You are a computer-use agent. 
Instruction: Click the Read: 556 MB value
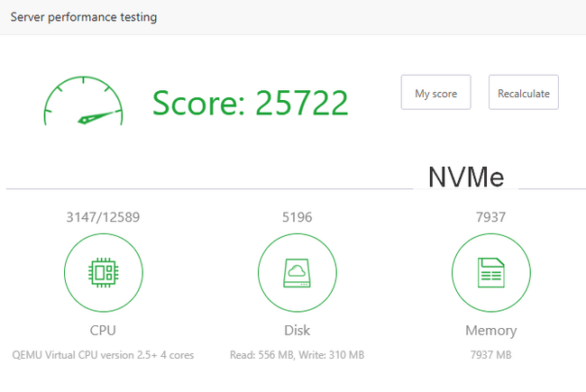point(263,355)
